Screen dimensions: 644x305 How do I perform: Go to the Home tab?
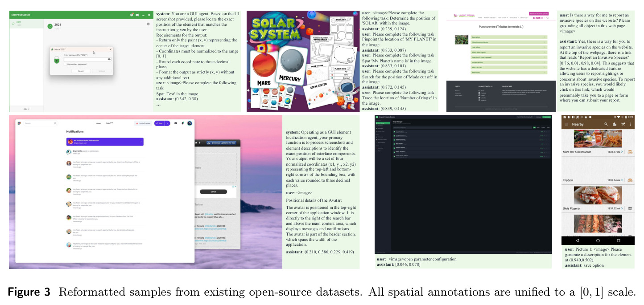pos(98,123)
